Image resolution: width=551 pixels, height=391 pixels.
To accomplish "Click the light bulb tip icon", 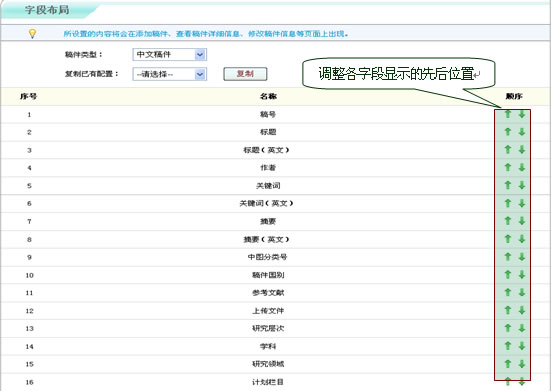I will point(32,34).
